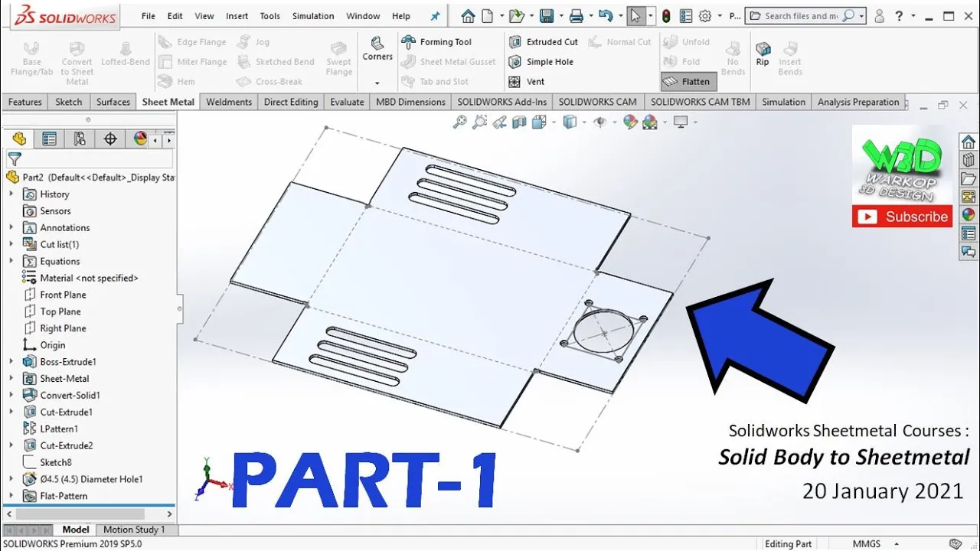The width and height of the screenshot is (980, 551).
Task: Open the ConfigurationManager tab icon
Action: [x=80, y=139]
